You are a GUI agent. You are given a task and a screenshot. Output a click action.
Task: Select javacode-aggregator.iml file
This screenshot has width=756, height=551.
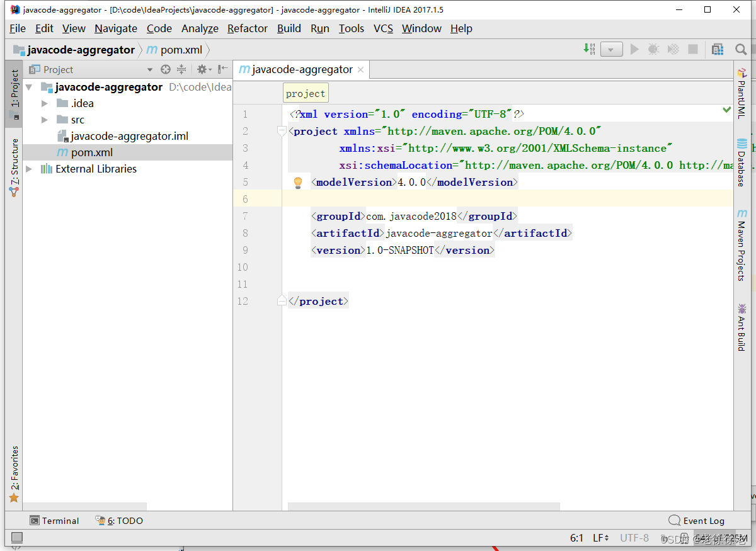coord(129,136)
